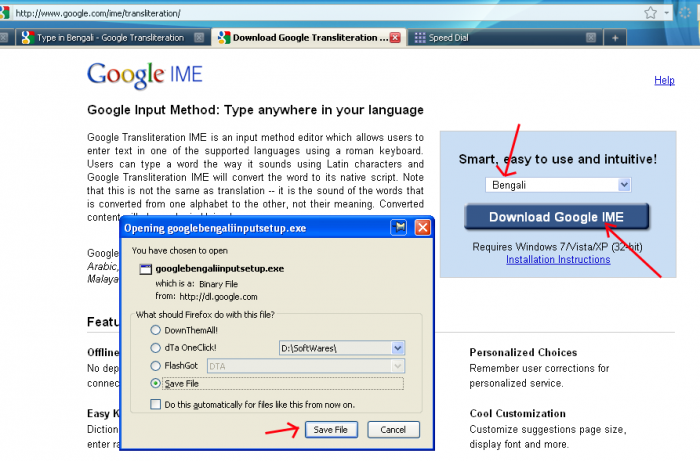The width and height of the screenshot is (700, 461).
Task: Click the Google IME logo
Action: (x=145, y=76)
